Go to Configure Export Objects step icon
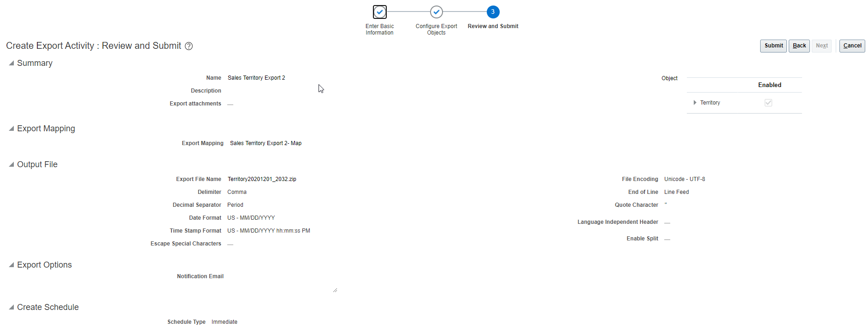Screen dimensions: 868x333 tap(437, 12)
